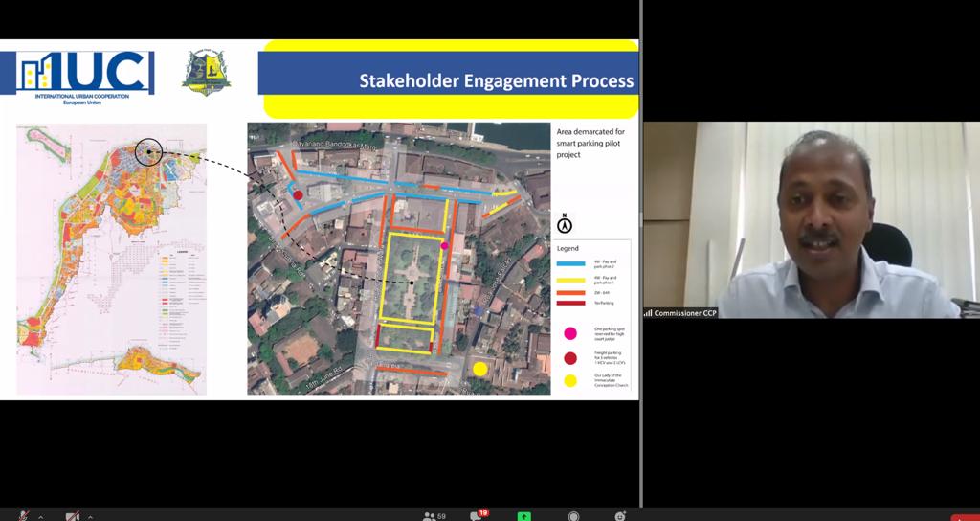Expand audio options arrow beside the microphone
This screenshot has height=521, width=980.
point(40,516)
